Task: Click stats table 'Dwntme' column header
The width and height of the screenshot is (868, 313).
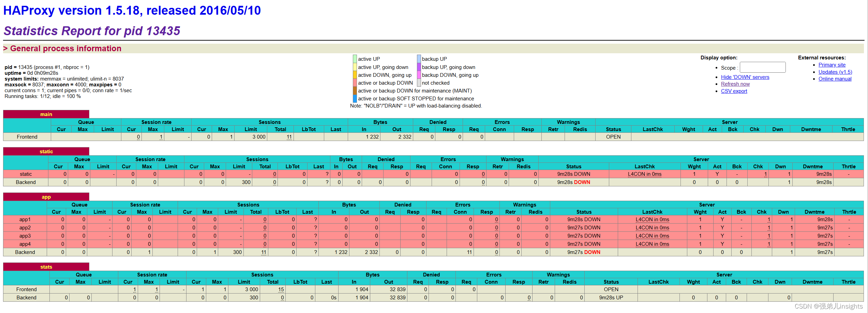Action: tap(812, 282)
